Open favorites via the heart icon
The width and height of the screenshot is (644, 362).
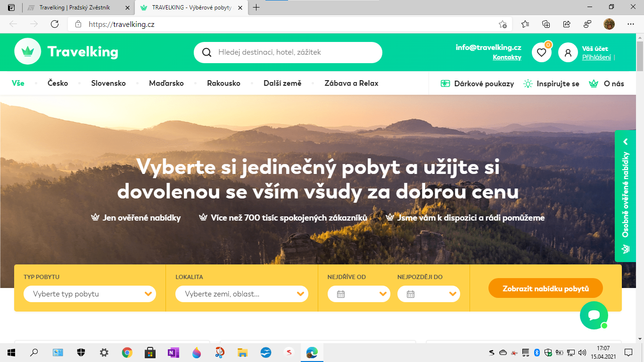(541, 52)
